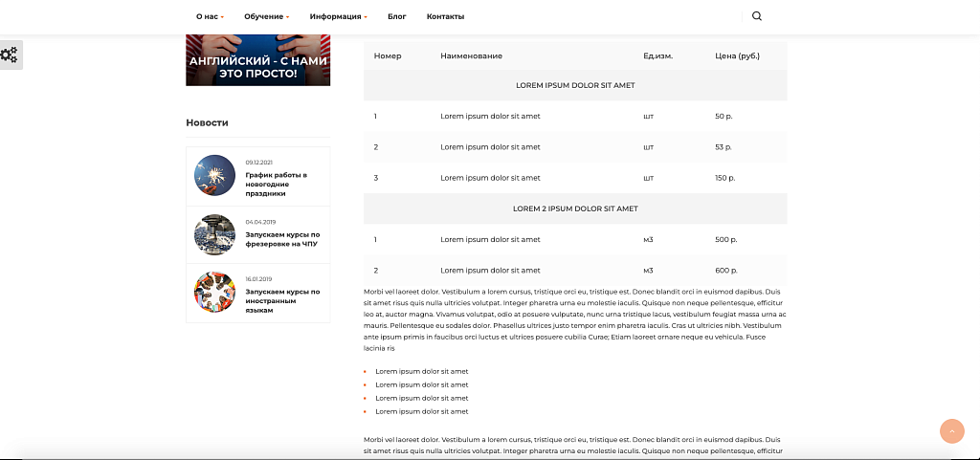Click the price cell «500 р.»
This screenshot has width=980, height=460.
pyautogui.click(x=726, y=240)
